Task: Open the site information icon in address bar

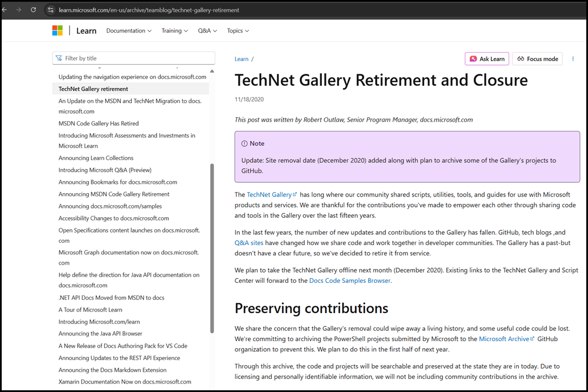Action: 50,10
